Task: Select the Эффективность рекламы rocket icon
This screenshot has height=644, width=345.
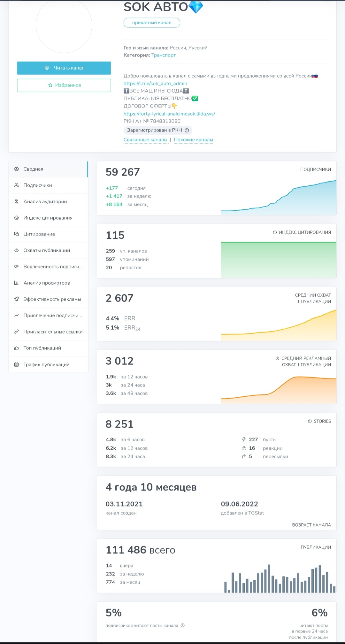Action: coord(16,299)
